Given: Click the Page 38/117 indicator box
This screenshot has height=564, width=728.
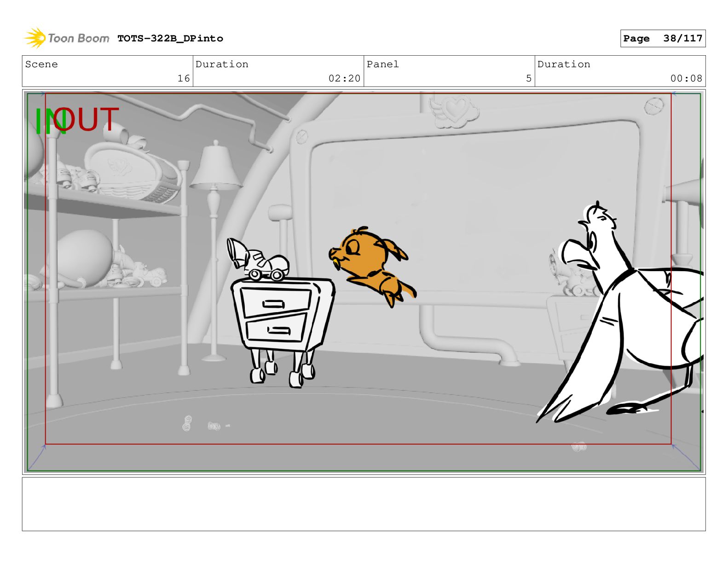Looking at the screenshot, I should click(663, 39).
